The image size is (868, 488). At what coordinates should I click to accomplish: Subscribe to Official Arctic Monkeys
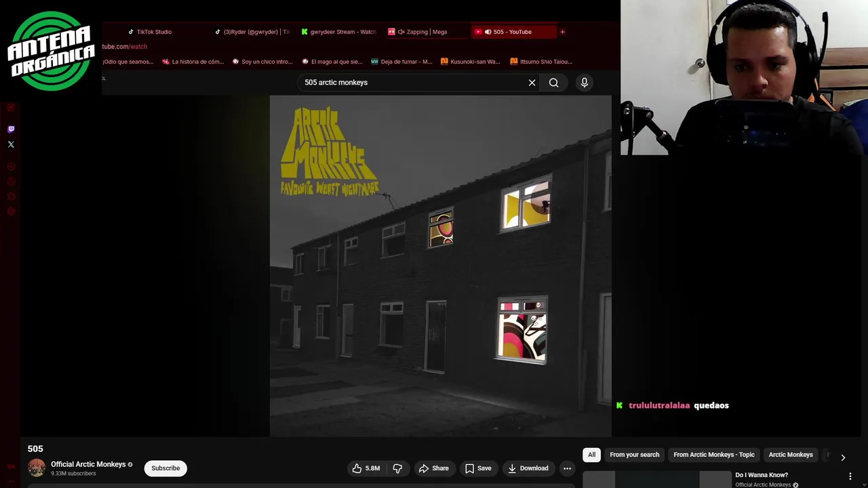[x=165, y=468]
